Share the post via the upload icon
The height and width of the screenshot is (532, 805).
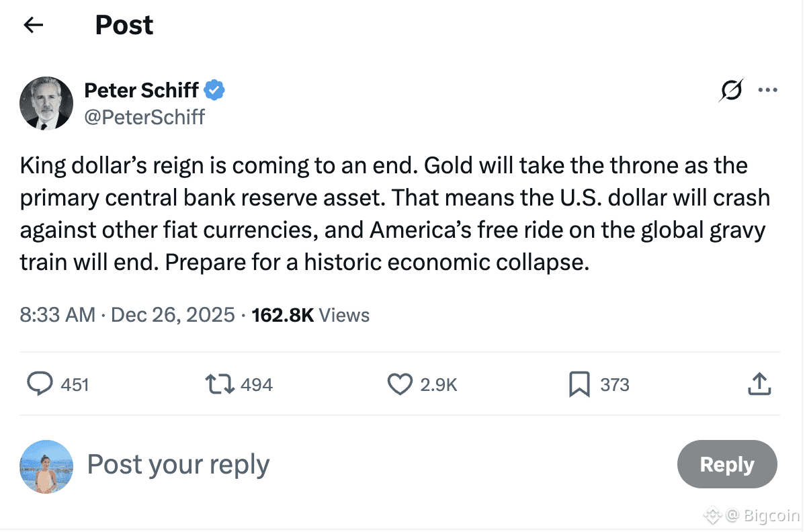coord(758,384)
